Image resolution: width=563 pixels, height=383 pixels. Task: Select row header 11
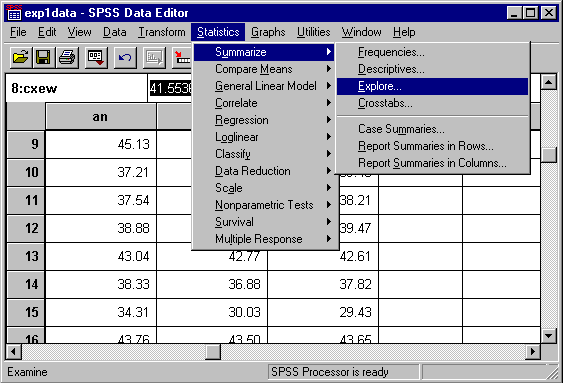pos(26,200)
